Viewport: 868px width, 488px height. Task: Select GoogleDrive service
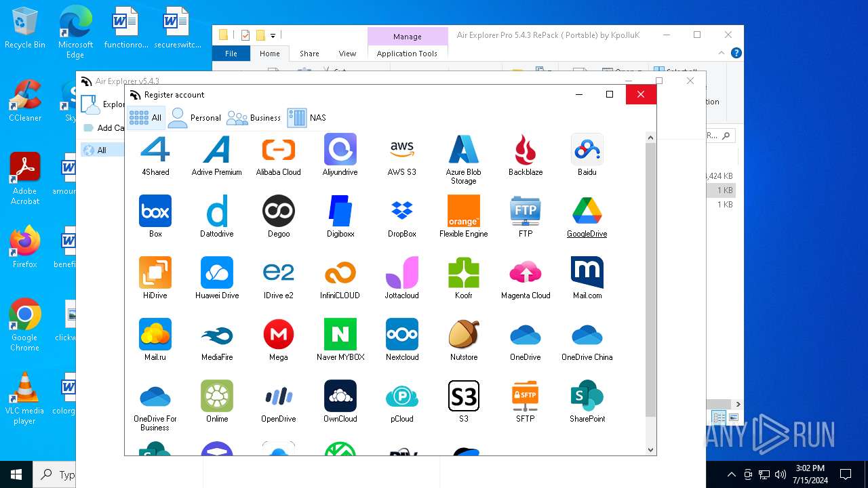[x=587, y=217]
